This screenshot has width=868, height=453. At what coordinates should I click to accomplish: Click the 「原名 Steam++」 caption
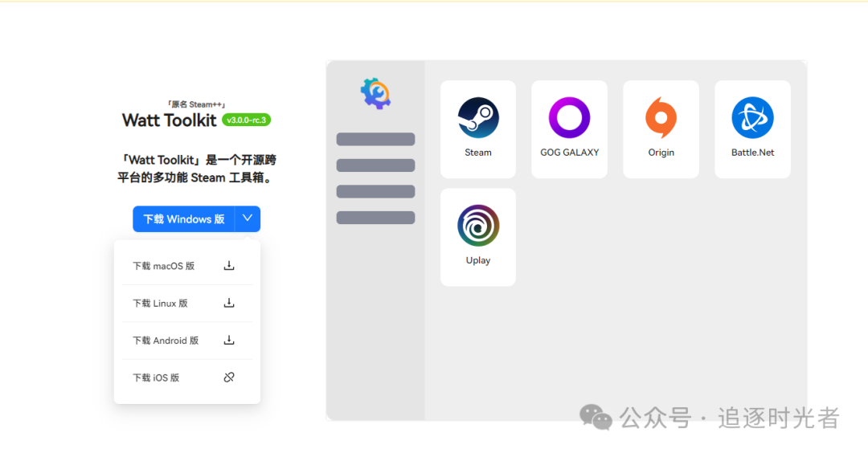pyautogui.click(x=197, y=104)
